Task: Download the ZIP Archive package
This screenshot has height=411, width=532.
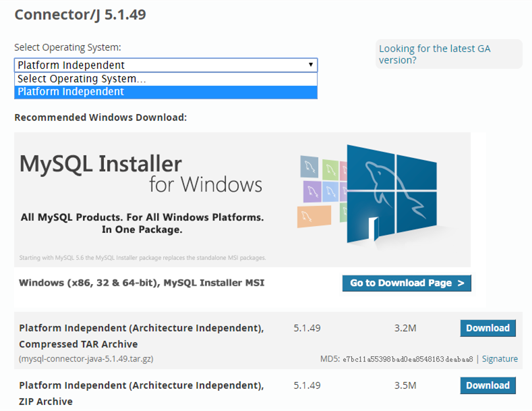Action: 487,385
